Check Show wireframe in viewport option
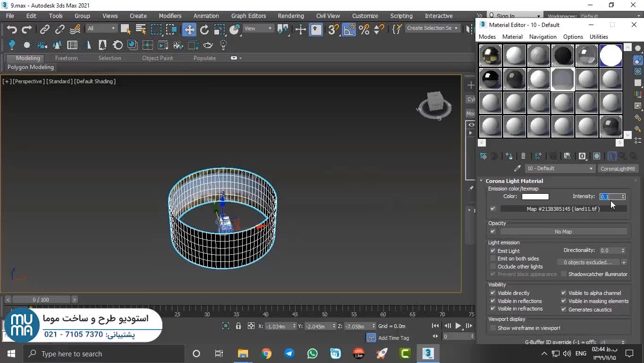The height and width of the screenshot is (363, 644). click(493, 328)
